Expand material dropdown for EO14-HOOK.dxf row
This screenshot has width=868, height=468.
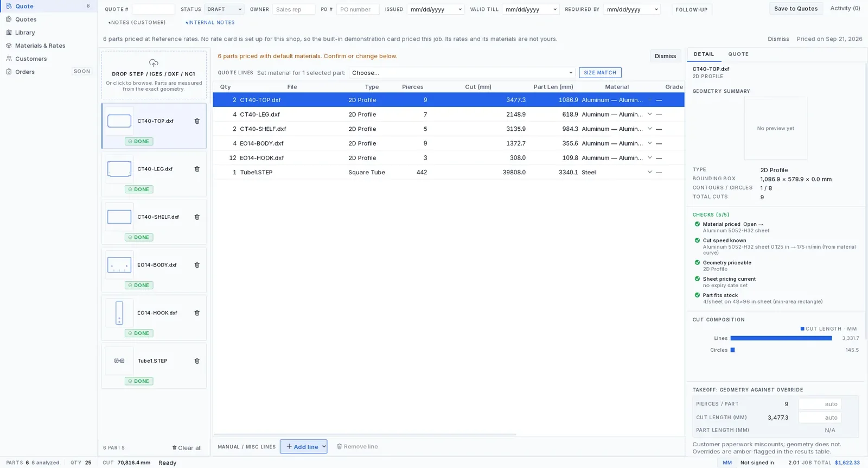[x=649, y=157]
